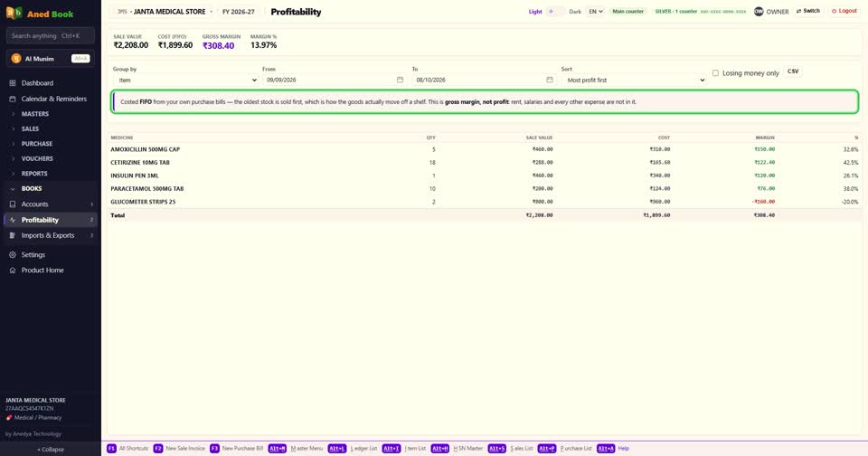Toggle the Light/Dark theme switch
Image resolution: width=868 pixels, height=456 pixels.
click(x=555, y=11)
